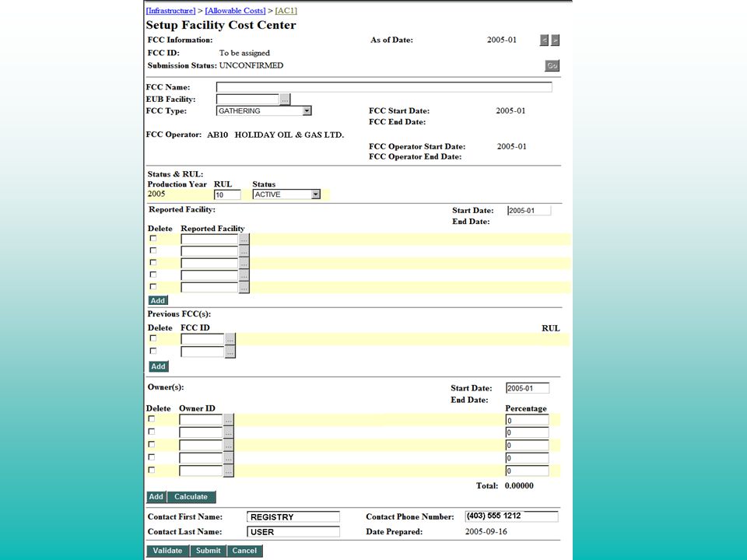The width and height of the screenshot is (747, 560).
Task: Check Delete box for first Reported Facility
Action: click(153, 238)
